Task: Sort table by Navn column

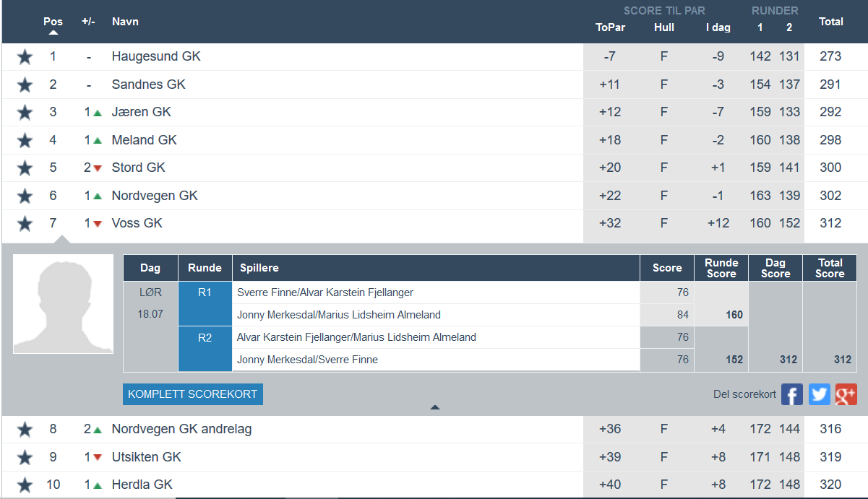Action: (x=125, y=22)
